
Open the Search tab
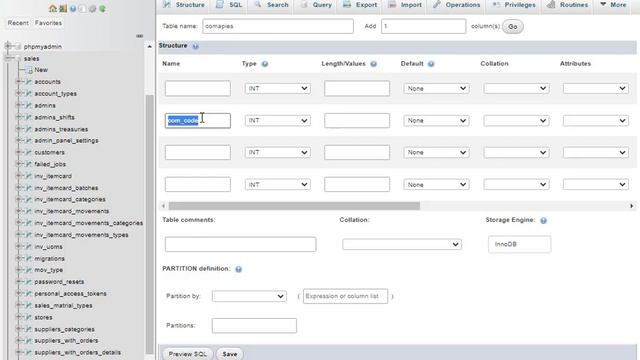pyautogui.click(x=271, y=5)
